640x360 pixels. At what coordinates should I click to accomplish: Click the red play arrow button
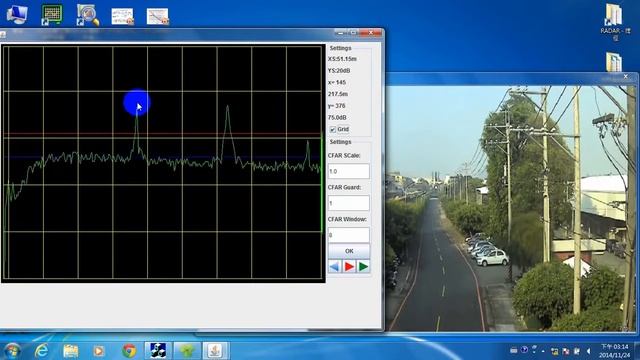coord(349,267)
